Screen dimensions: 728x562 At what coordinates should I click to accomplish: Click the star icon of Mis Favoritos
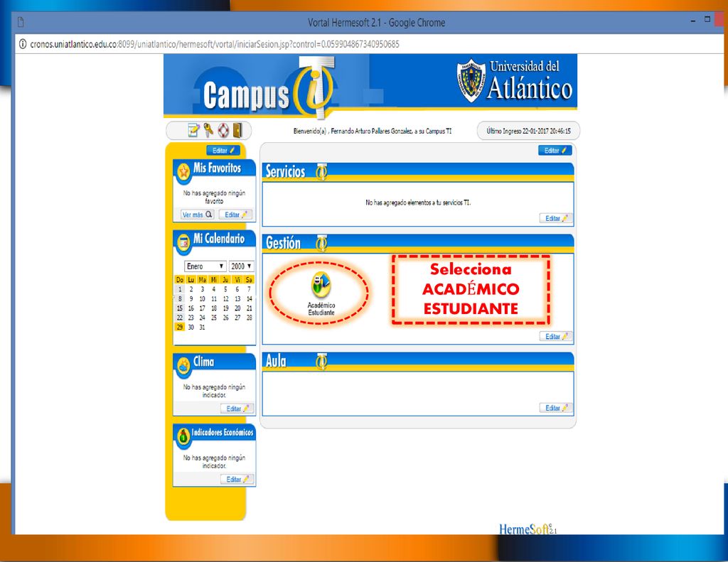tap(184, 172)
